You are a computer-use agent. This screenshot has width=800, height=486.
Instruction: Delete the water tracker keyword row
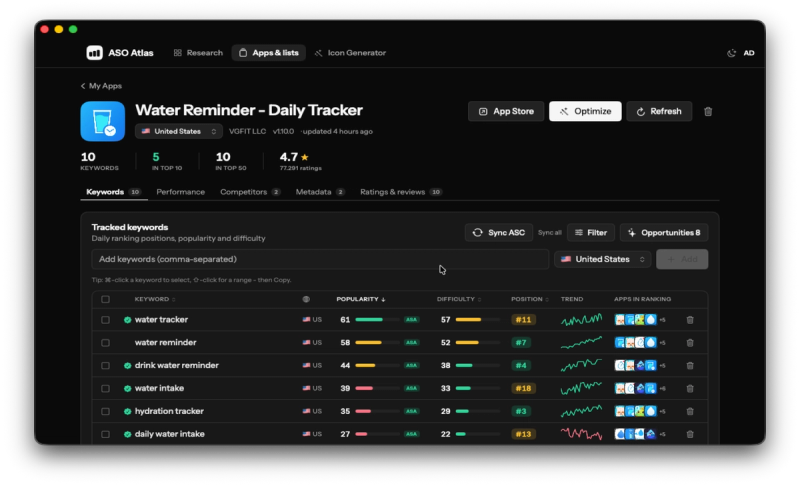690,320
